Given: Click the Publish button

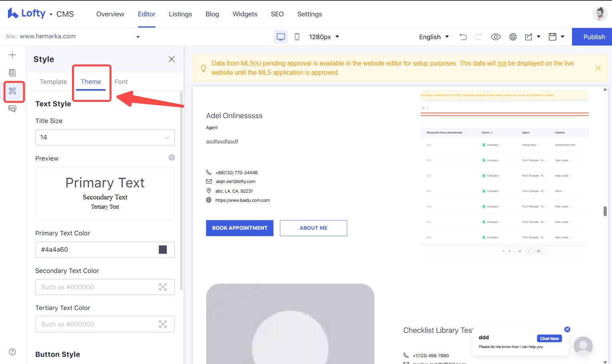Looking at the screenshot, I should pyautogui.click(x=592, y=37).
